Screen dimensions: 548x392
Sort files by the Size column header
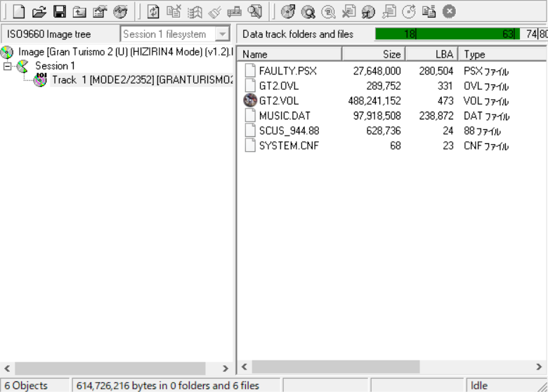click(374, 54)
